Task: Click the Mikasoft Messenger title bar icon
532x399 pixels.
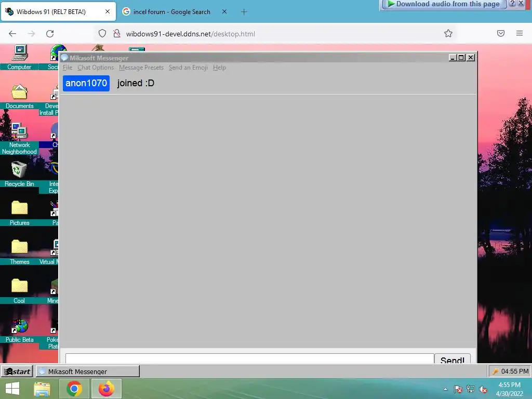Action: pyautogui.click(x=64, y=58)
